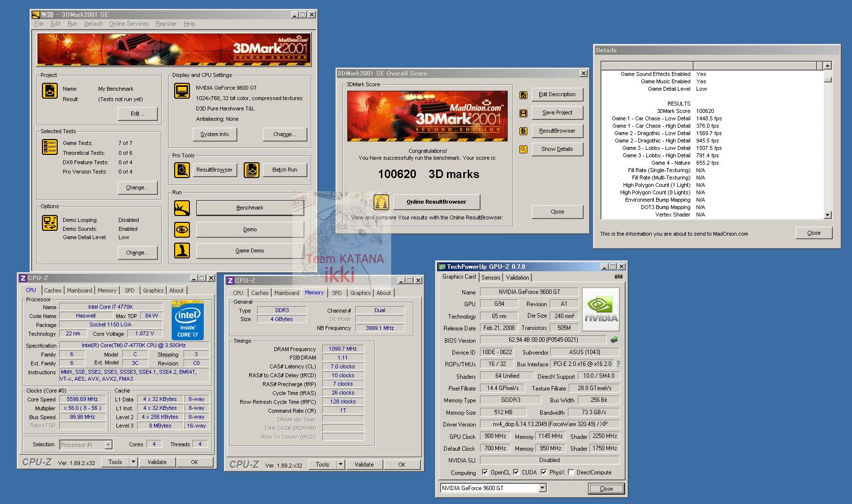Toggle the DirectCompute checkbox in GPU-Z
The image size is (852, 504).
[x=571, y=472]
